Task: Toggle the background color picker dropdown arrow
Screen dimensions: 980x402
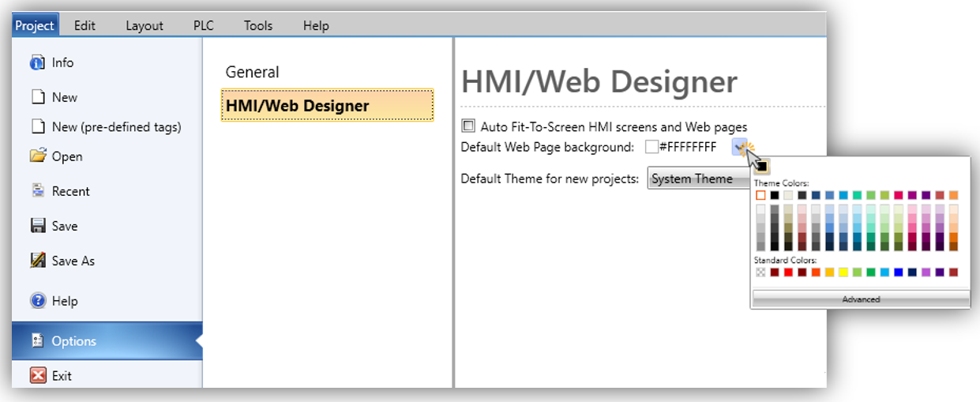Action: pyautogui.click(x=740, y=147)
